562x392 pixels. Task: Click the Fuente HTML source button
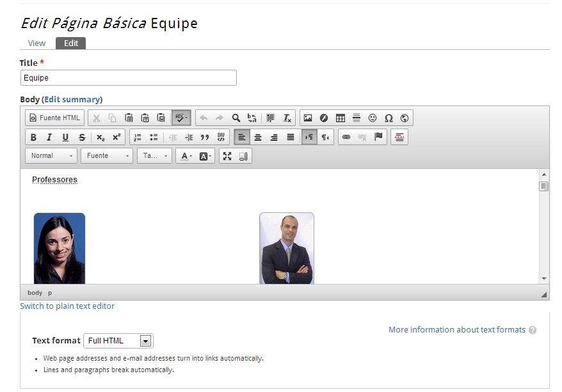tap(55, 118)
